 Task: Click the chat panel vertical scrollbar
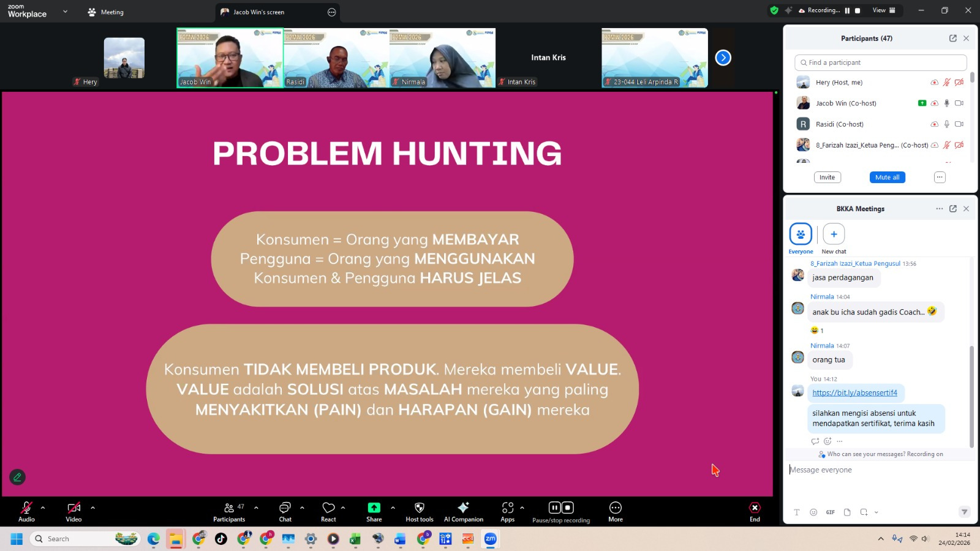click(971, 392)
